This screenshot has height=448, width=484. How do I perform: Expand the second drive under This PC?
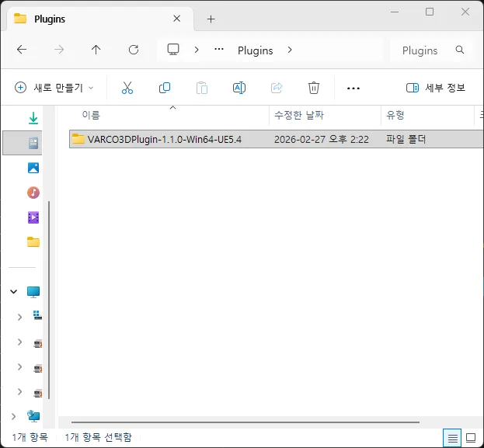(19, 342)
